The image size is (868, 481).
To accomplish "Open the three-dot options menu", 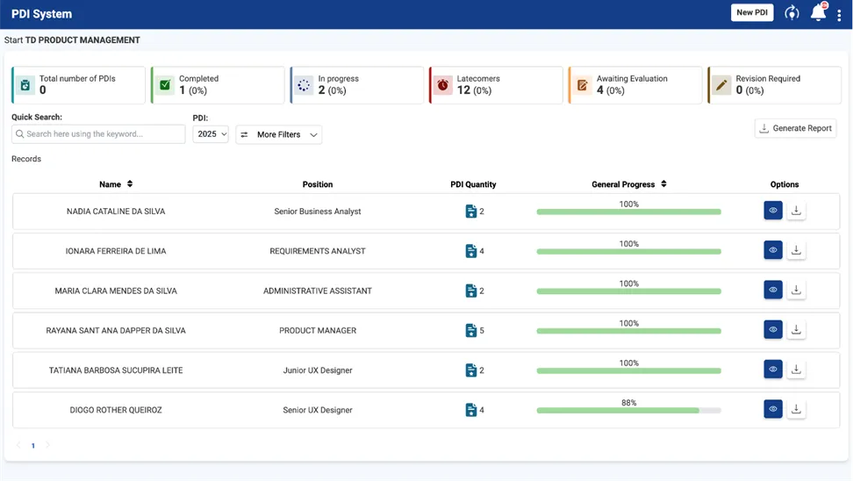I will point(839,15).
